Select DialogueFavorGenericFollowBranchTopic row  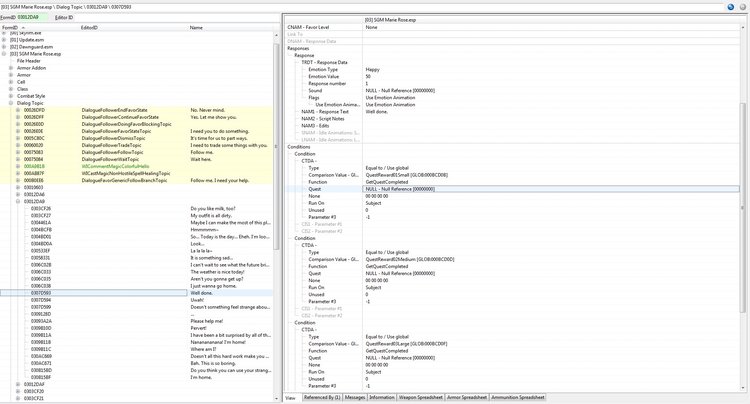pos(136,181)
